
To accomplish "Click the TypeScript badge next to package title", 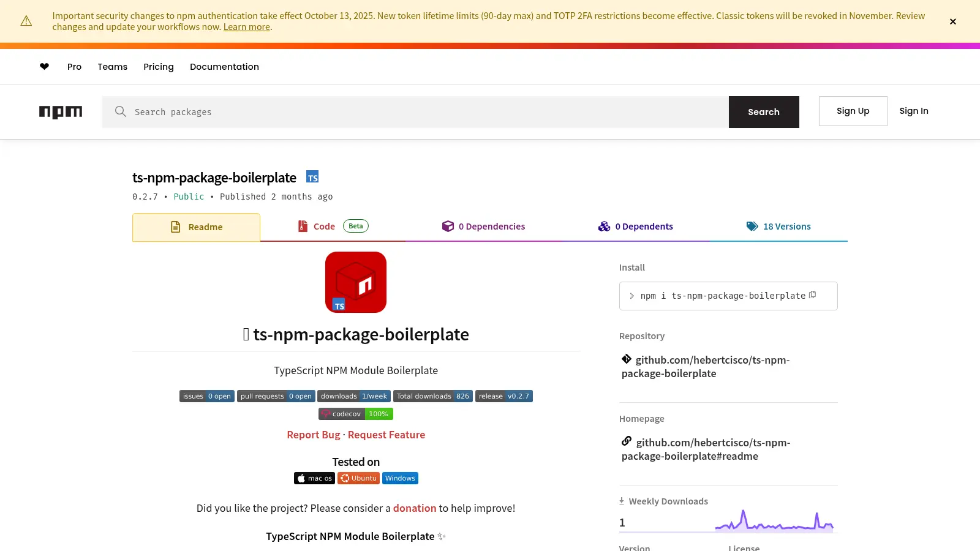I will [x=312, y=177].
